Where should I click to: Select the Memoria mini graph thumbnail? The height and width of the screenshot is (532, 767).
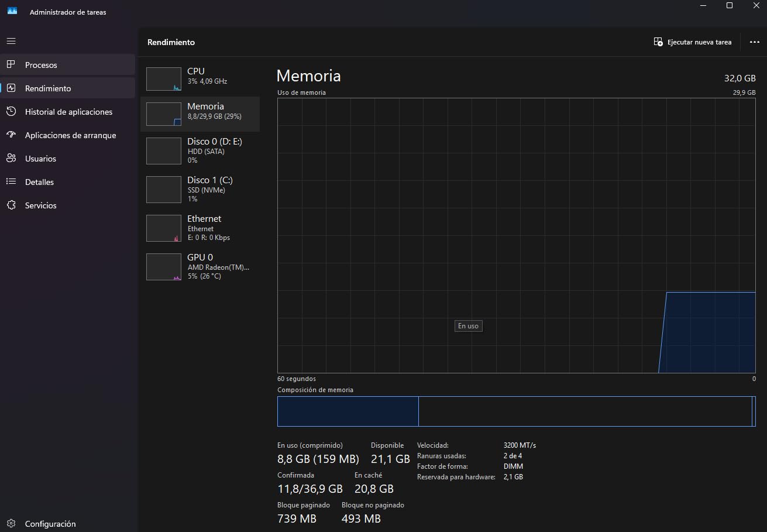coord(164,114)
